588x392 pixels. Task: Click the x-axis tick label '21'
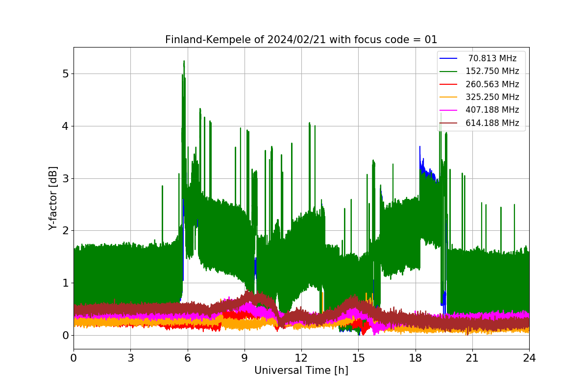coord(472,358)
